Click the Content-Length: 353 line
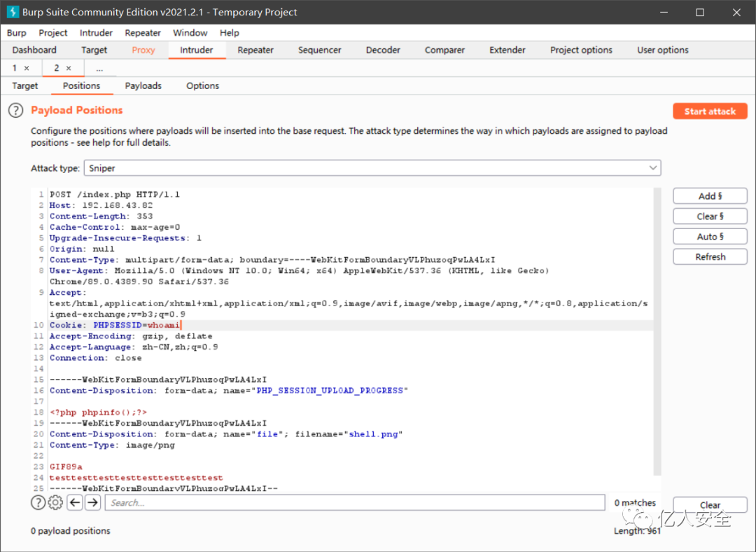 (101, 216)
